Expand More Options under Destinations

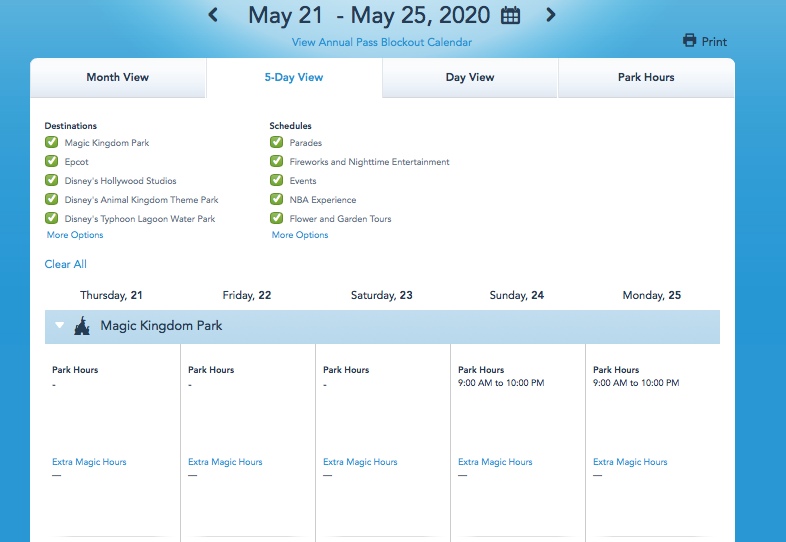[x=75, y=235]
